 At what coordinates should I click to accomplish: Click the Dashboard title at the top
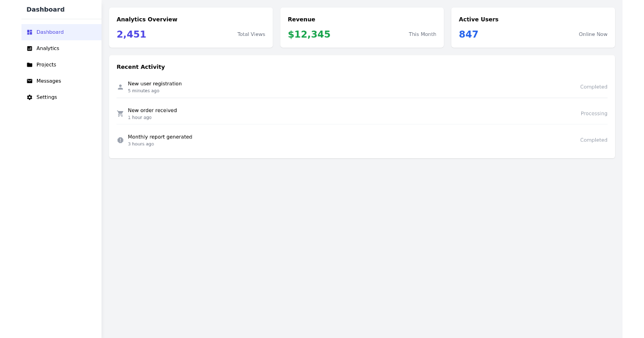[46, 9]
